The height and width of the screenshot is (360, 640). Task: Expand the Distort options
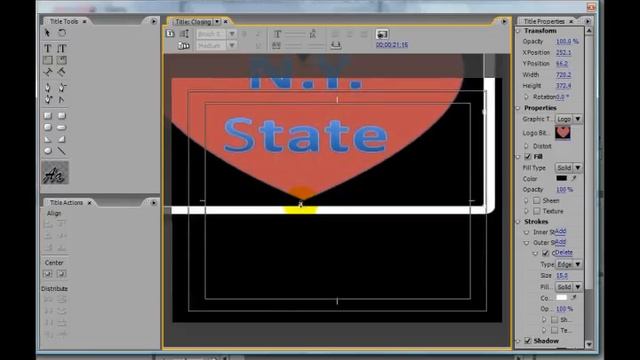[x=526, y=146]
